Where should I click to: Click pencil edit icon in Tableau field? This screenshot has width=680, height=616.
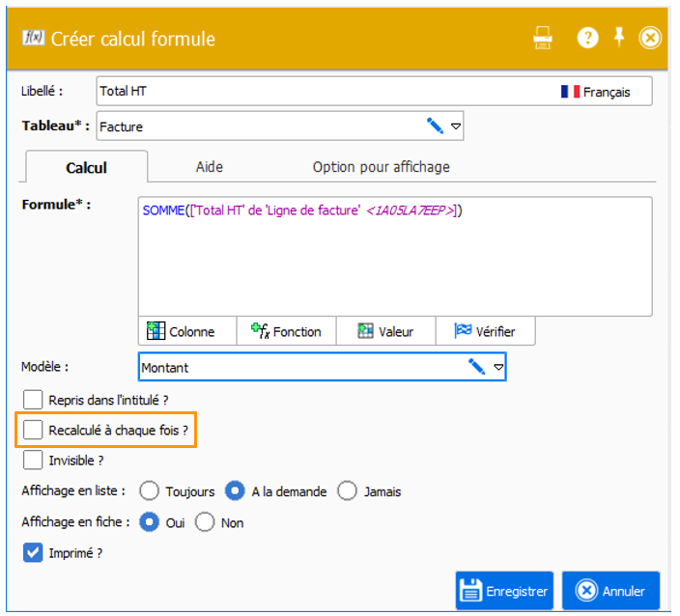(436, 126)
